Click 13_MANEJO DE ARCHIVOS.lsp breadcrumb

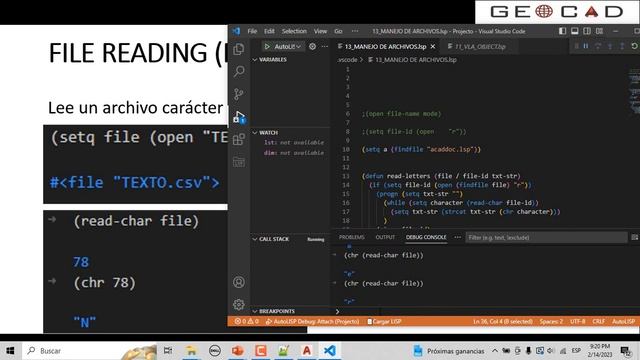point(412,60)
